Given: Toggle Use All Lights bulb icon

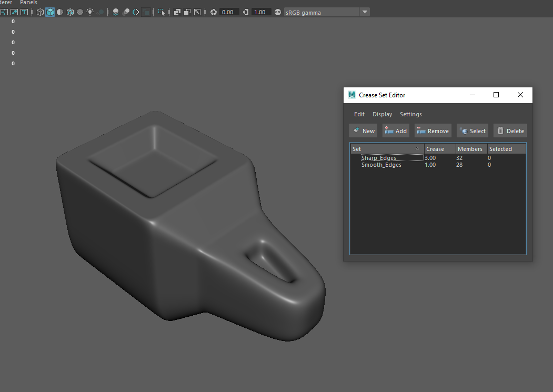Looking at the screenshot, I should [90, 12].
